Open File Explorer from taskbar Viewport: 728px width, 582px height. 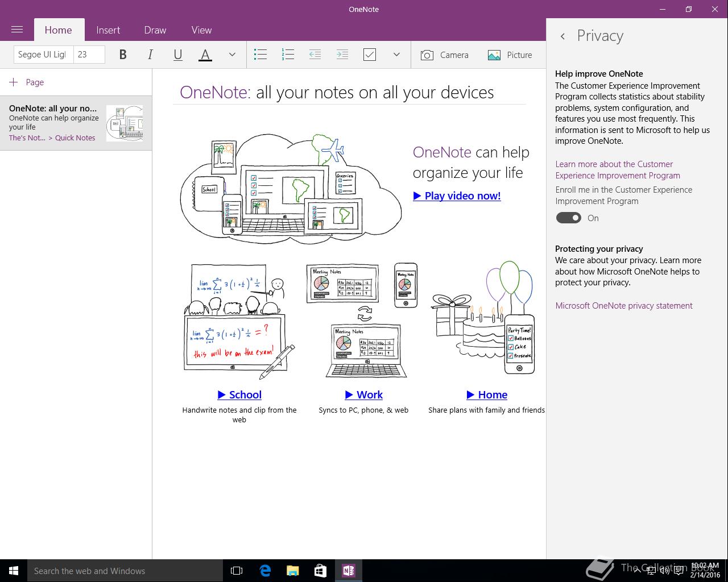click(292, 571)
